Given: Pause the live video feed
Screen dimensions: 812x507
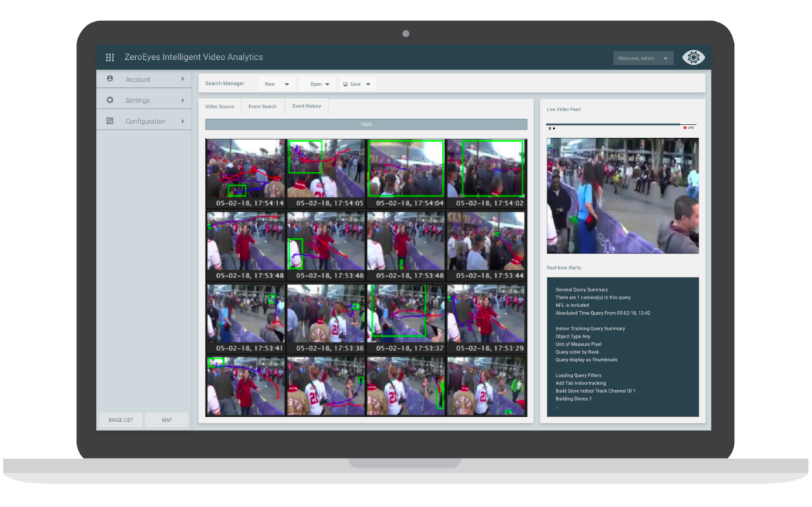Looking at the screenshot, I should 550,128.
